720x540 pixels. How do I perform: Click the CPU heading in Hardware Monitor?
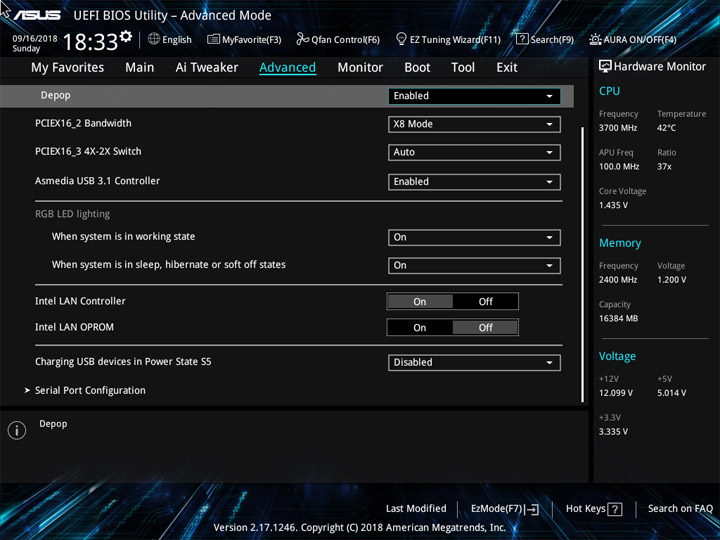pyautogui.click(x=609, y=91)
